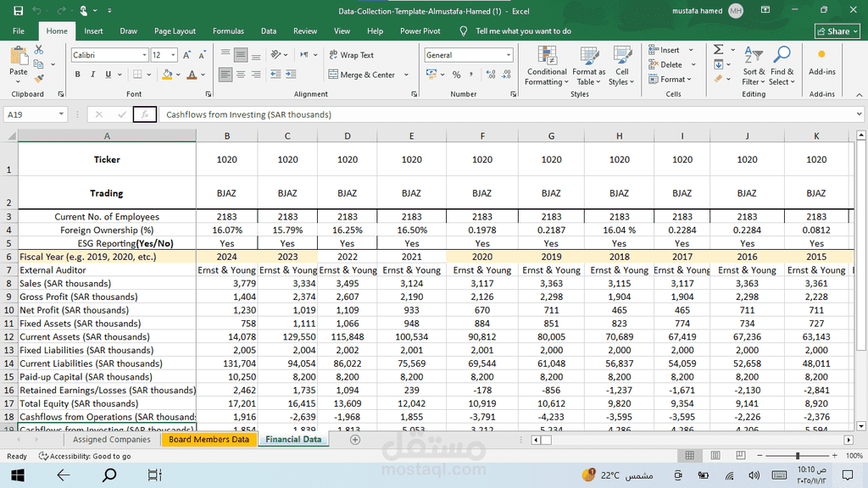868x488 pixels.
Task: Toggle Wrap Text for the selected cell
Action: point(351,55)
